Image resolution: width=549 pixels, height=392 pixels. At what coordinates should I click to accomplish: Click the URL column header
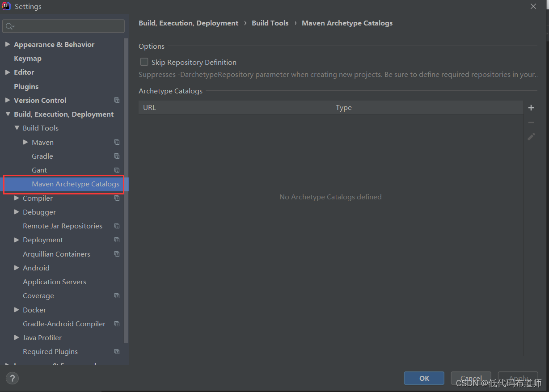[235, 107]
